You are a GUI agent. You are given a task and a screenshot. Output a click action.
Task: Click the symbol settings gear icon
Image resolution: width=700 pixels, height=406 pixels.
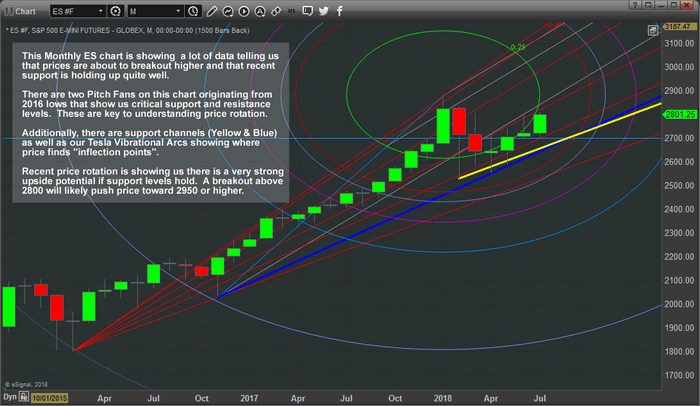(116, 11)
